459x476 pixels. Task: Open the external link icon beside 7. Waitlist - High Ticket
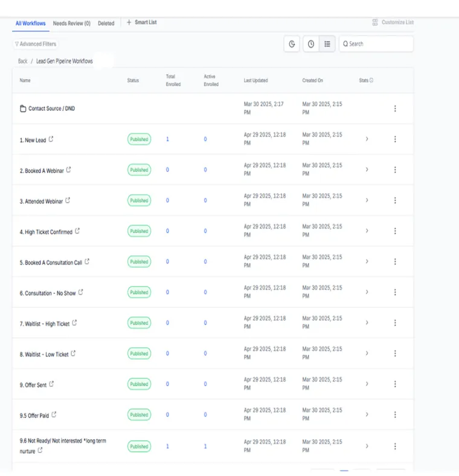point(75,323)
